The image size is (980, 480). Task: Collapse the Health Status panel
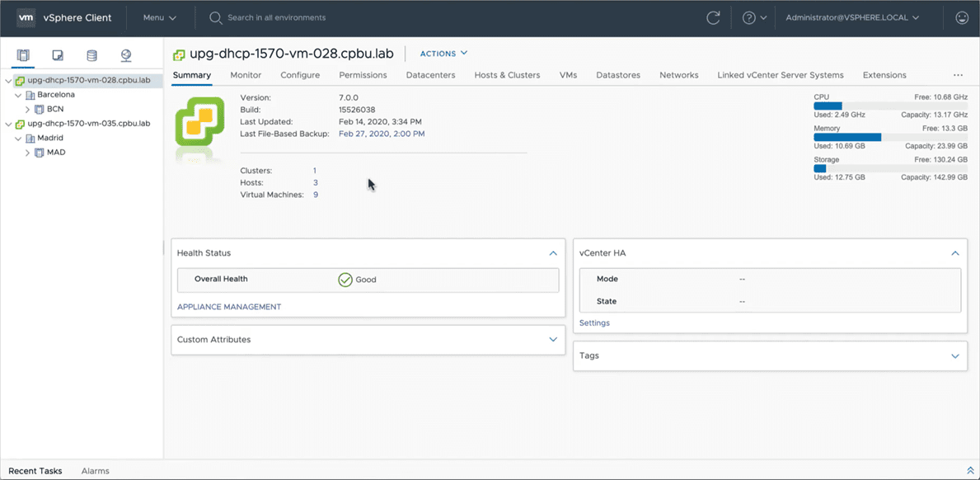(553, 253)
